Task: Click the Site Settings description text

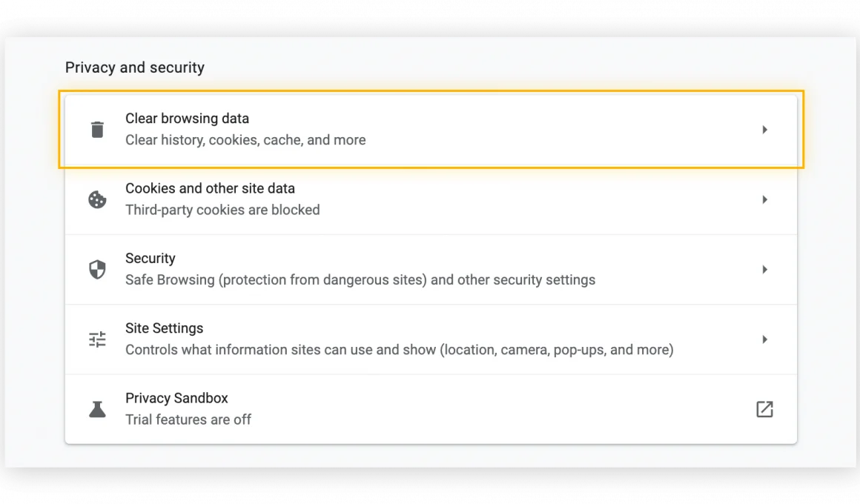Action: tap(399, 350)
